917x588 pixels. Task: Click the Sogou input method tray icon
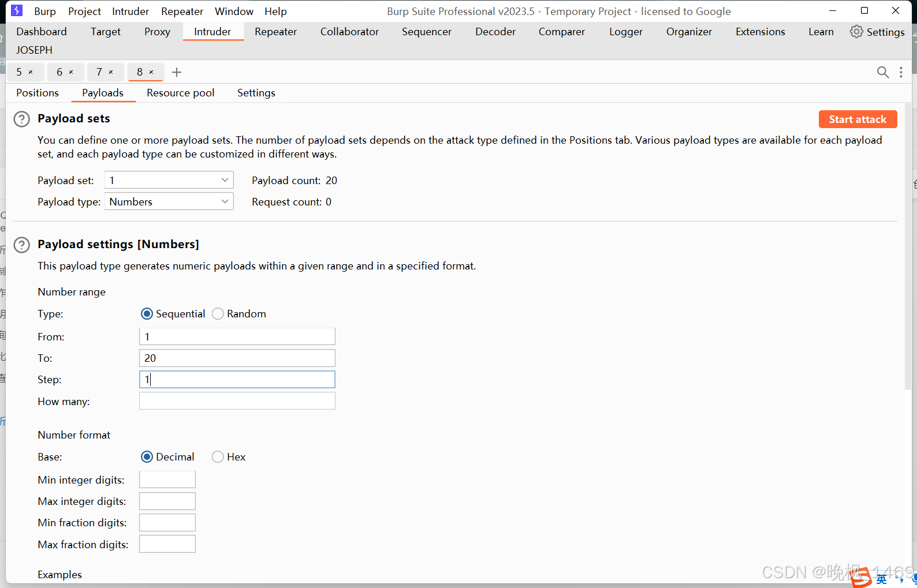861,578
